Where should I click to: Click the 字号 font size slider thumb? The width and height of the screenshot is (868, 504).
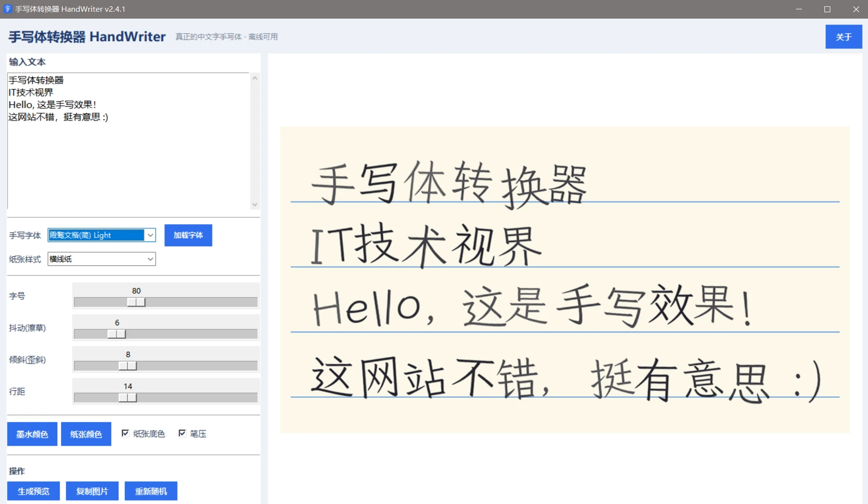point(137,302)
